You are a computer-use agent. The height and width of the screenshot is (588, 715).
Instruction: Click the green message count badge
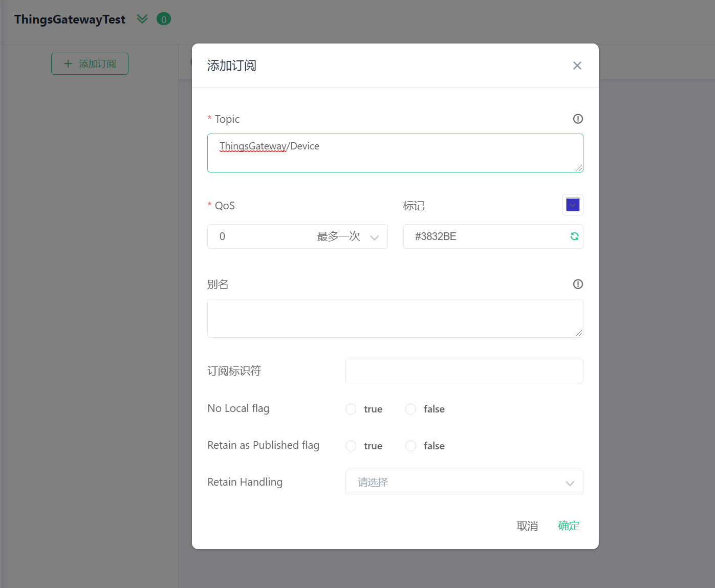pyautogui.click(x=164, y=19)
